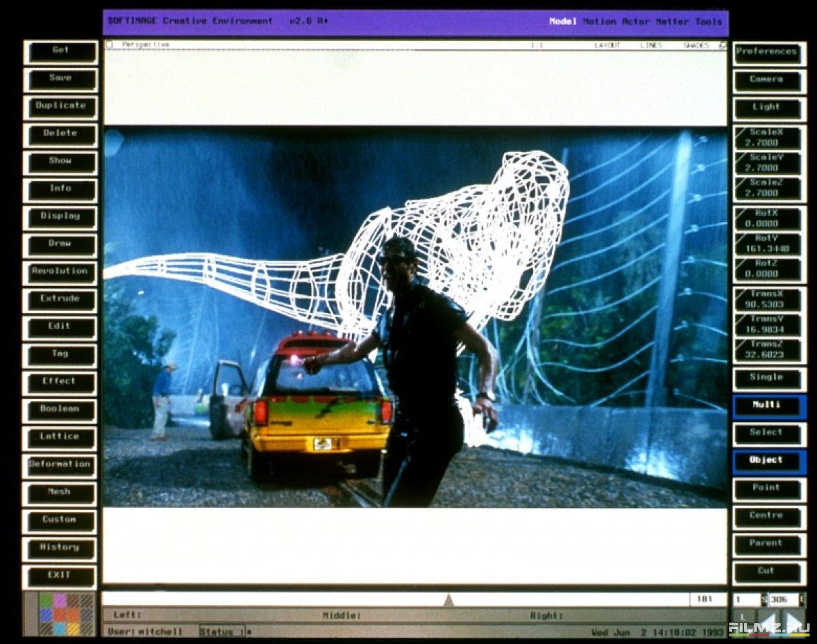Toggle the checkbox beside Perspective

coord(109,45)
